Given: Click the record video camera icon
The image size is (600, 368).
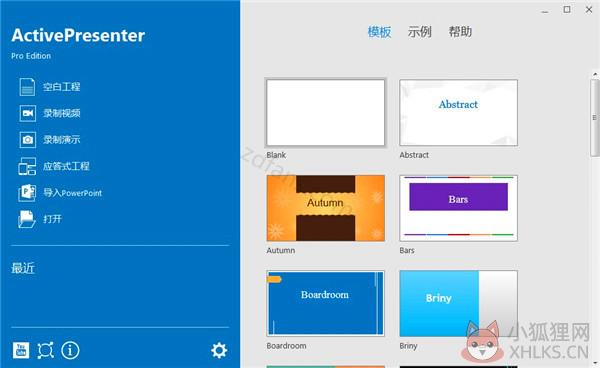Looking at the screenshot, I should (x=27, y=113).
